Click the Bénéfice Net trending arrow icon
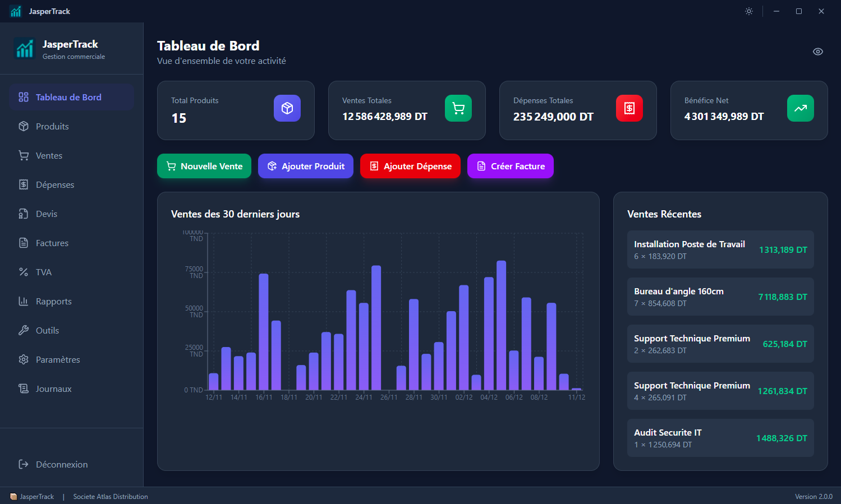The image size is (841, 504). tap(801, 108)
